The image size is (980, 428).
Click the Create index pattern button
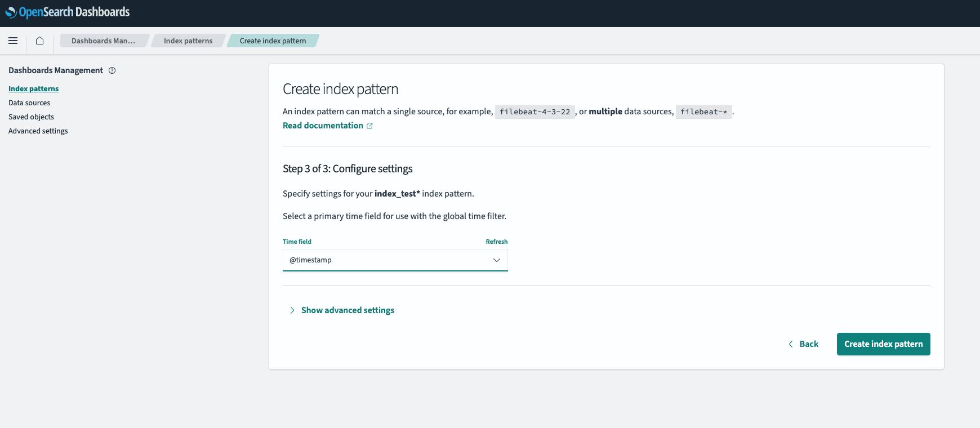[x=883, y=344]
